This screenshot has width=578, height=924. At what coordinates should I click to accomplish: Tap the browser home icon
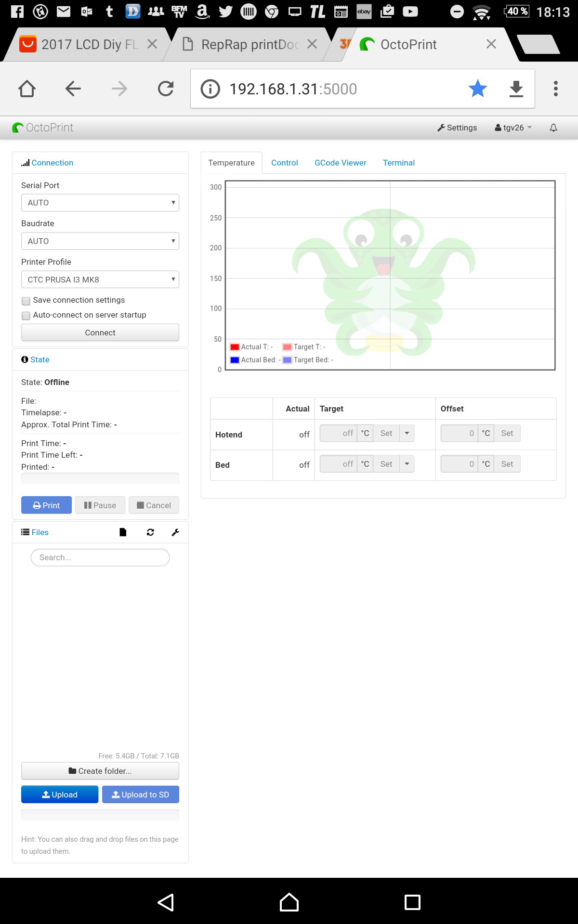[x=27, y=89]
